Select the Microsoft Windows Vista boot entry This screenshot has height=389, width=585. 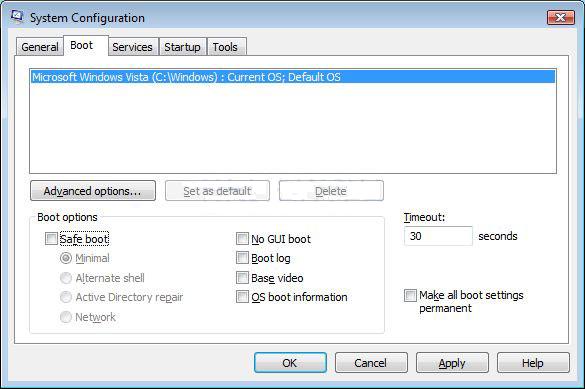[x=293, y=77]
